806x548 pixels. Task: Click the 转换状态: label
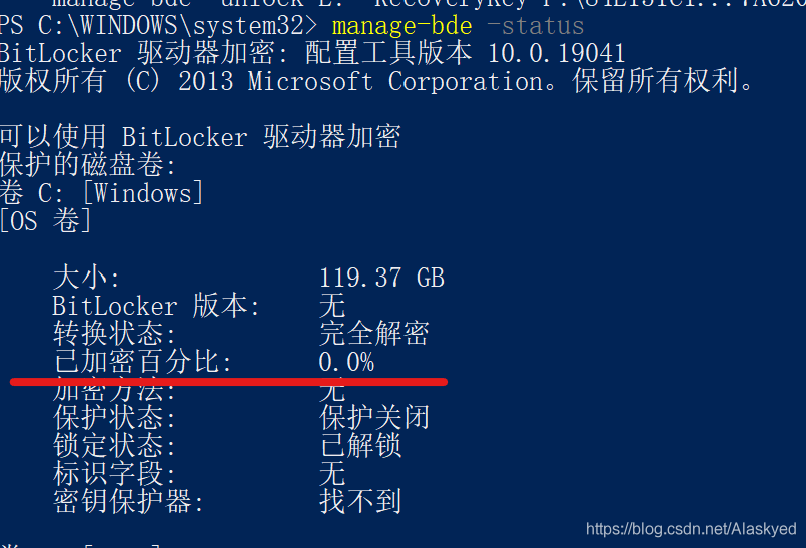(115, 334)
